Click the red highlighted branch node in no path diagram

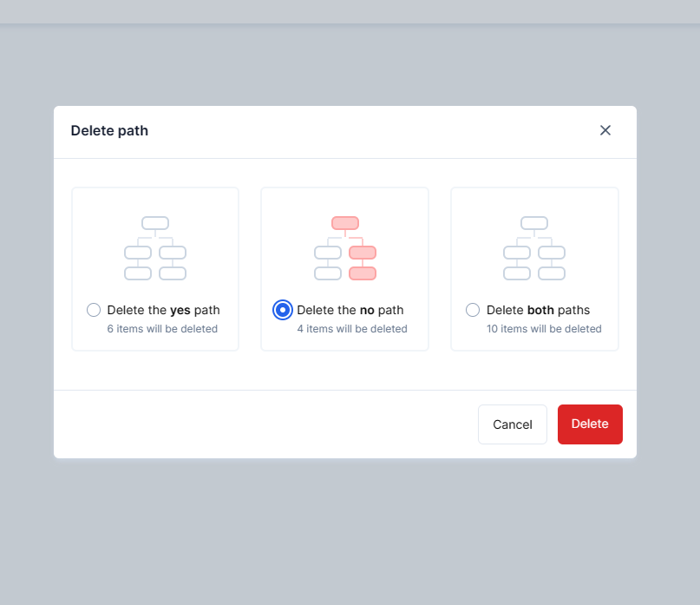click(361, 253)
